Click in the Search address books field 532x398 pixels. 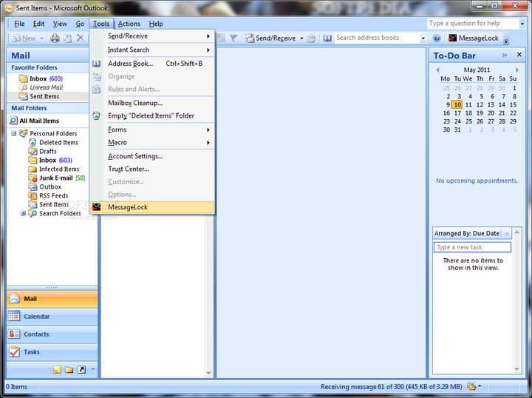pyautogui.click(x=378, y=38)
